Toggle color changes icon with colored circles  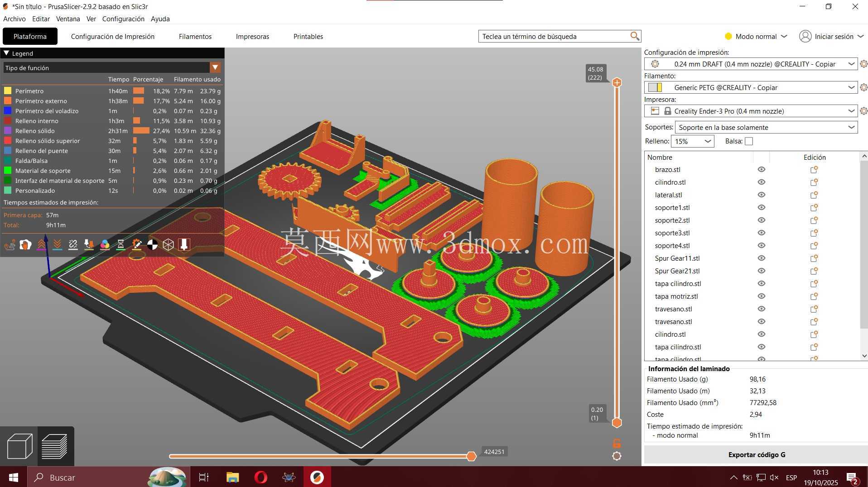tap(105, 245)
